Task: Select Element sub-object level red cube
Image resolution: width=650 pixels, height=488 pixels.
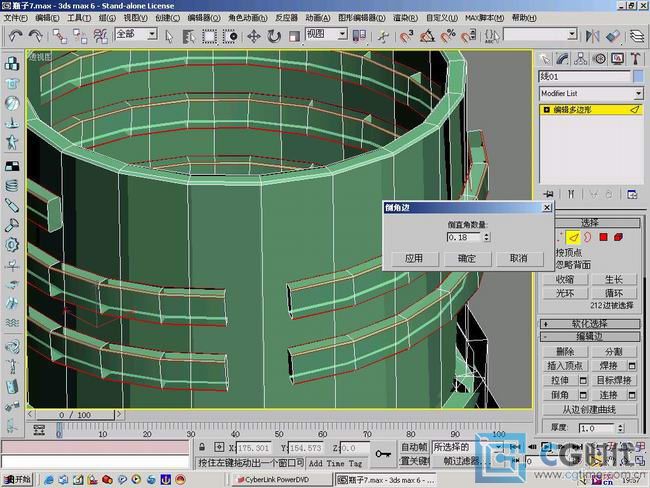Action: pos(618,237)
